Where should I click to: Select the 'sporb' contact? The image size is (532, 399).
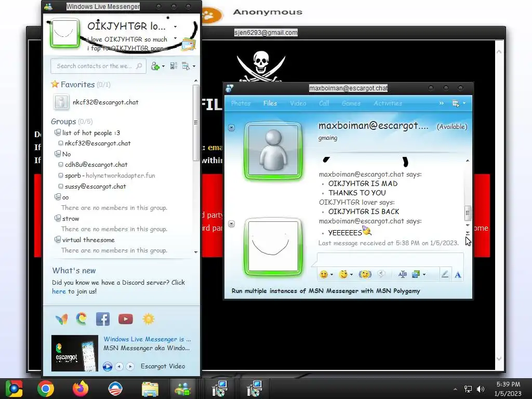pyautogui.click(x=107, y=176)
